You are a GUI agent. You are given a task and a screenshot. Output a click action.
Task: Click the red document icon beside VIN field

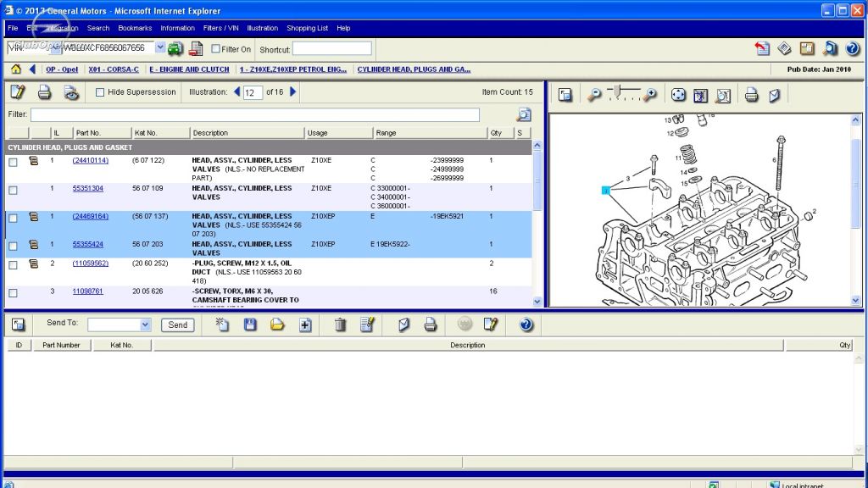coord(196,48)
